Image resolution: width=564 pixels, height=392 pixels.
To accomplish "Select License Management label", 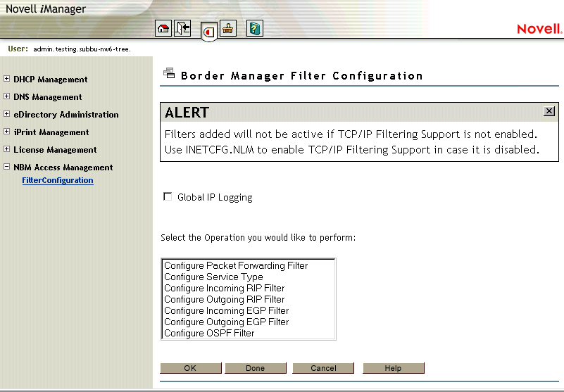I will tap(55, 150).
